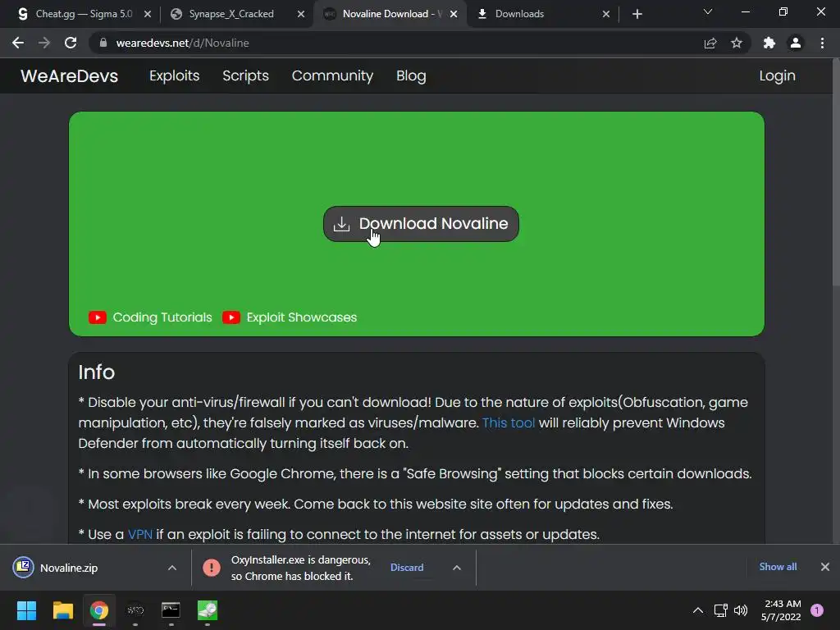Click the network status tray icon
The height and width of the screenshot is (630, 840).
(x=720, y=610)
